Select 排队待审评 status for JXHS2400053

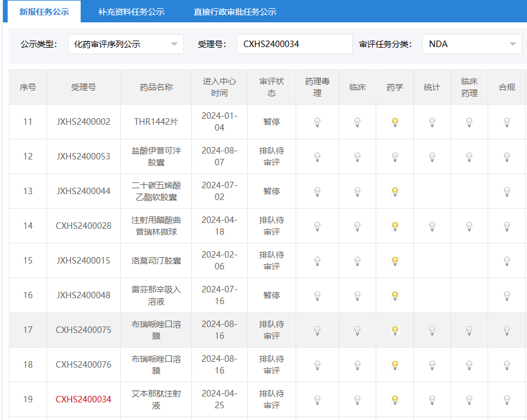[271, 156]
